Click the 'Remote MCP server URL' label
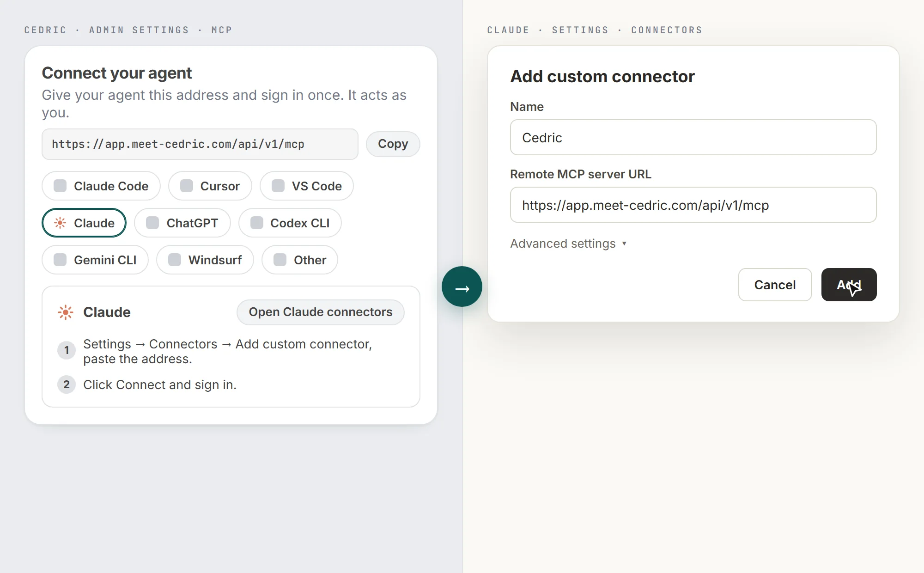 point(581,174)
